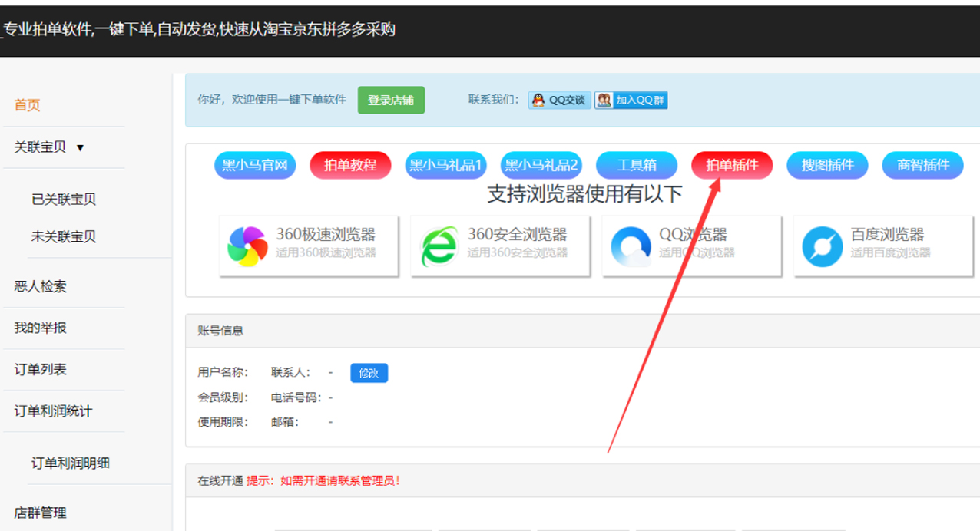Click the 360安全浏览器 green e icon

pyautogui.click(x=439, y=246)
